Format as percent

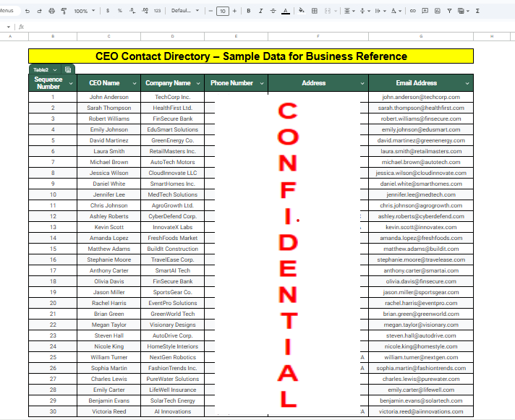tap(120, 11)
